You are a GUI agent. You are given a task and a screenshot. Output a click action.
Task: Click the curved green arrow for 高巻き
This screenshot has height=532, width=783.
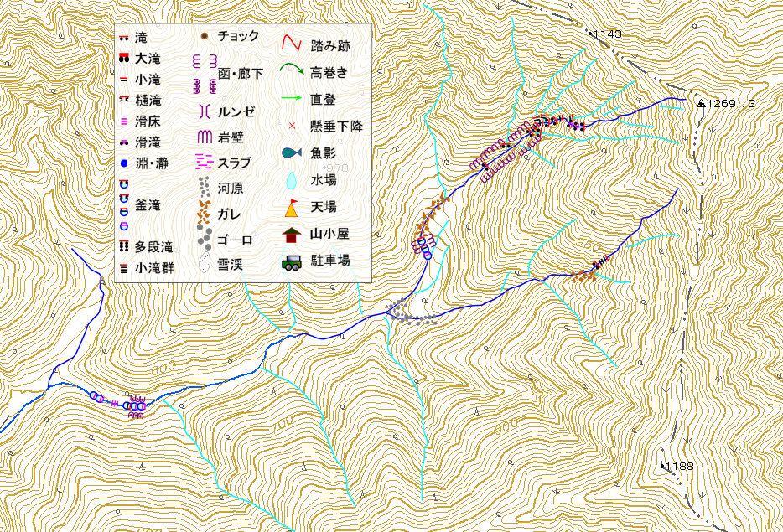coord(292,70)
